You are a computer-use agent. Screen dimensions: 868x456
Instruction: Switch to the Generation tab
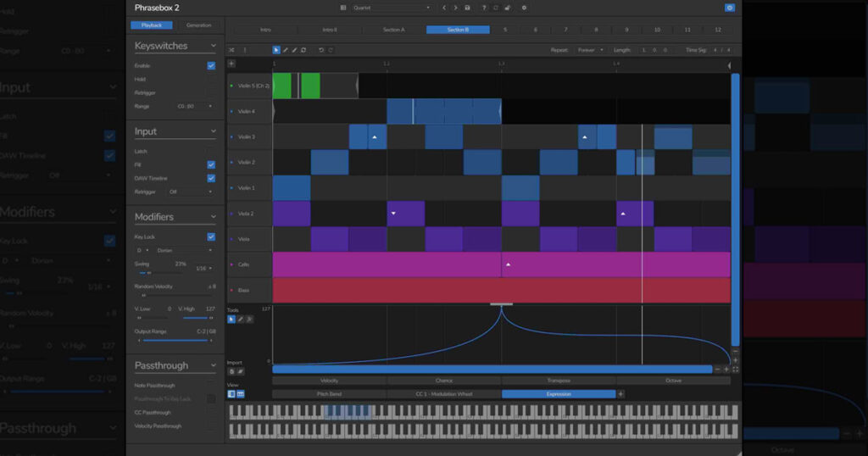click(x=198, y=25)
